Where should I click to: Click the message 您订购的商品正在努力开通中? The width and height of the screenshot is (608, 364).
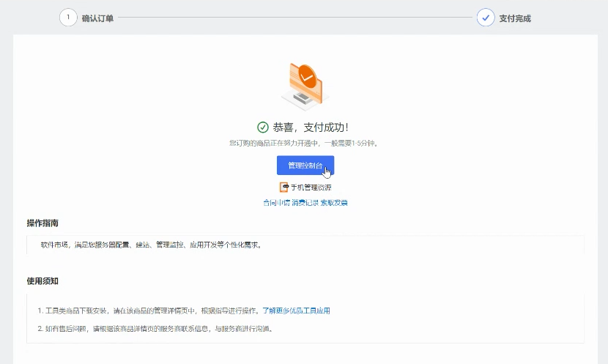pos(304,144)
